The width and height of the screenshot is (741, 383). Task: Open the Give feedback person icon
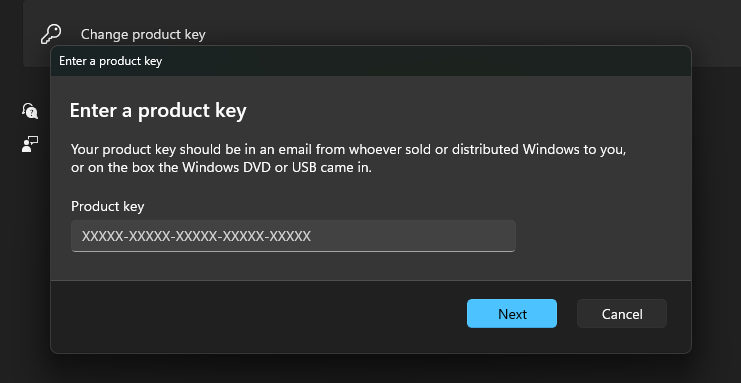30,144
